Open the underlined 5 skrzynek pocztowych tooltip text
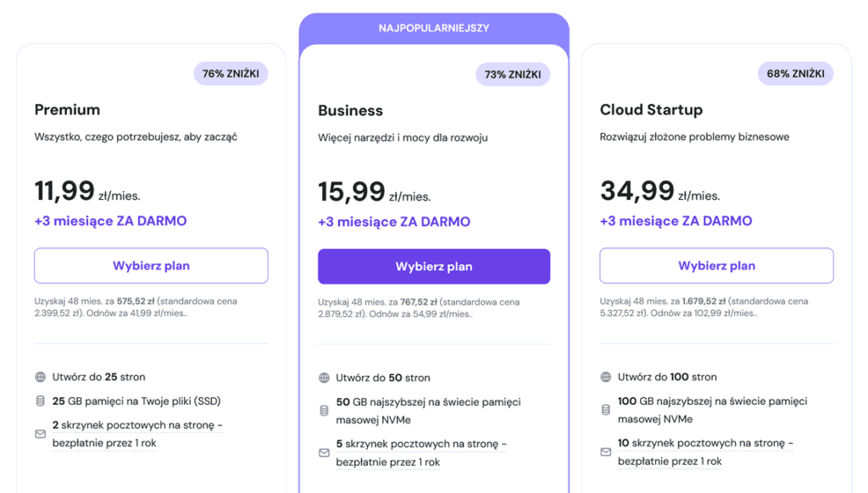This screenshot has width=868, height=493. click(421, 452)
